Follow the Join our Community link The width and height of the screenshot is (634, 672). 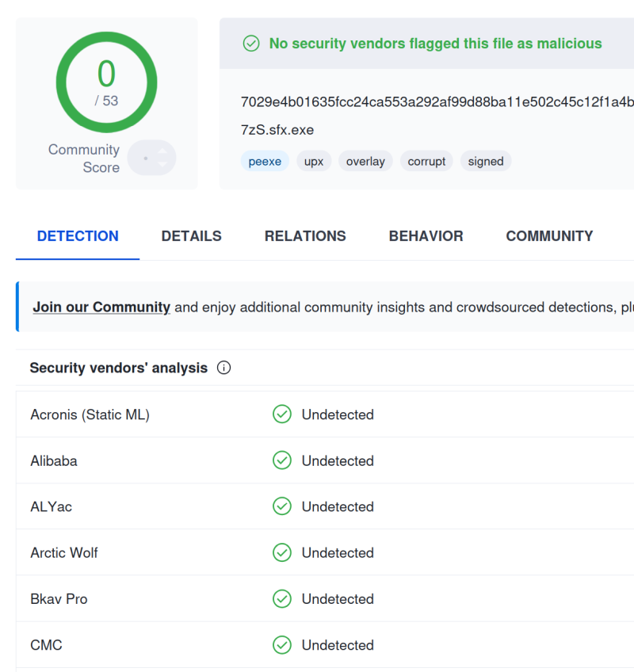click(101, 307)
